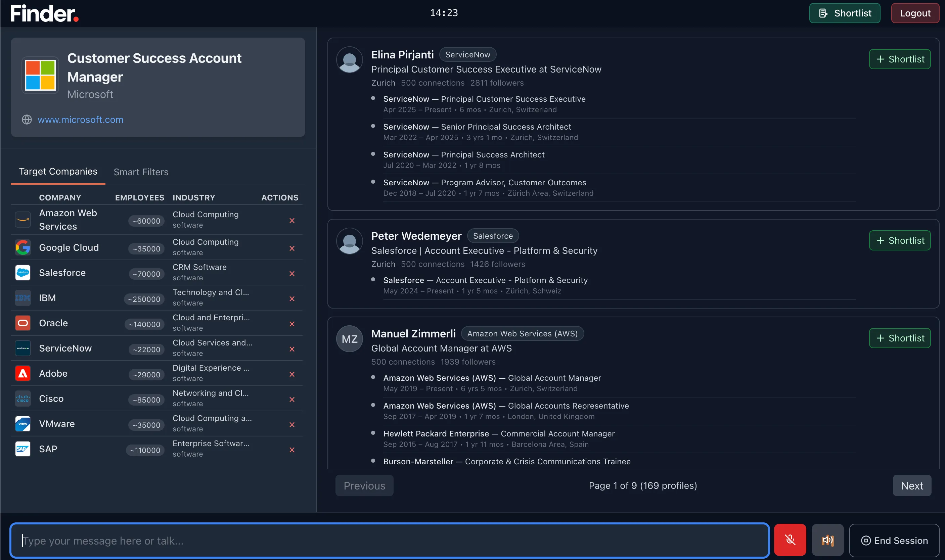Open the Shortlist in top bar

click(x=844, y=13)
